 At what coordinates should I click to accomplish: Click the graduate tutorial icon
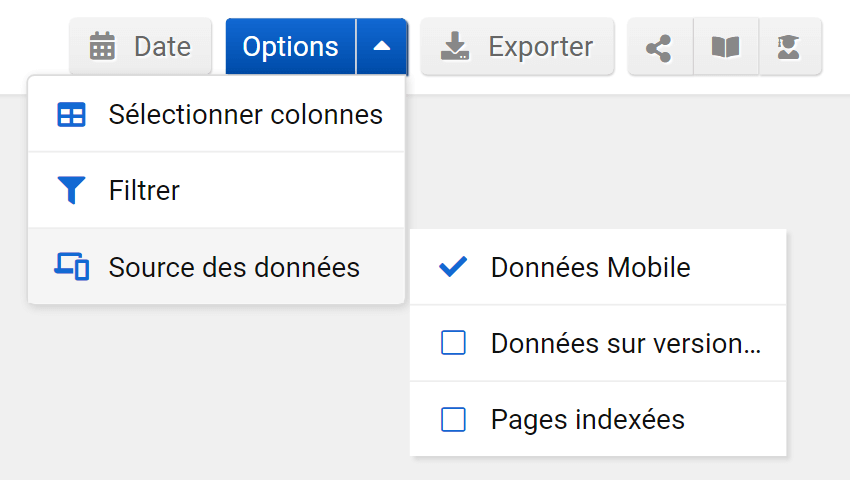pyautogui.click(x=790, y=47)
